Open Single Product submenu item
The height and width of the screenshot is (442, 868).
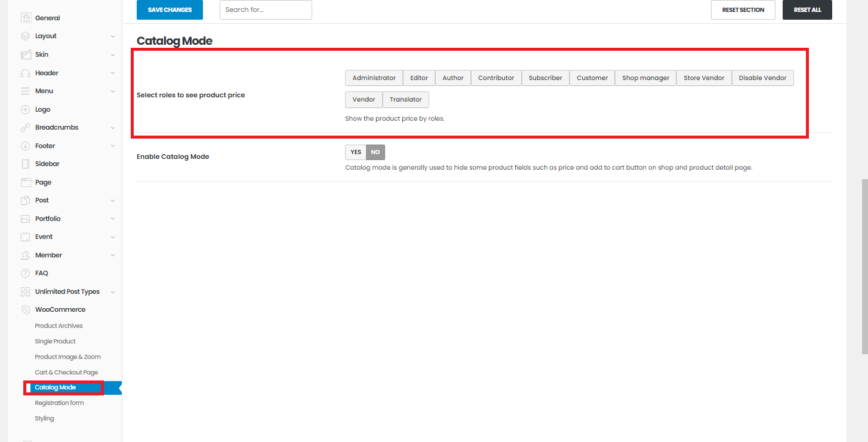pos(56,342)
